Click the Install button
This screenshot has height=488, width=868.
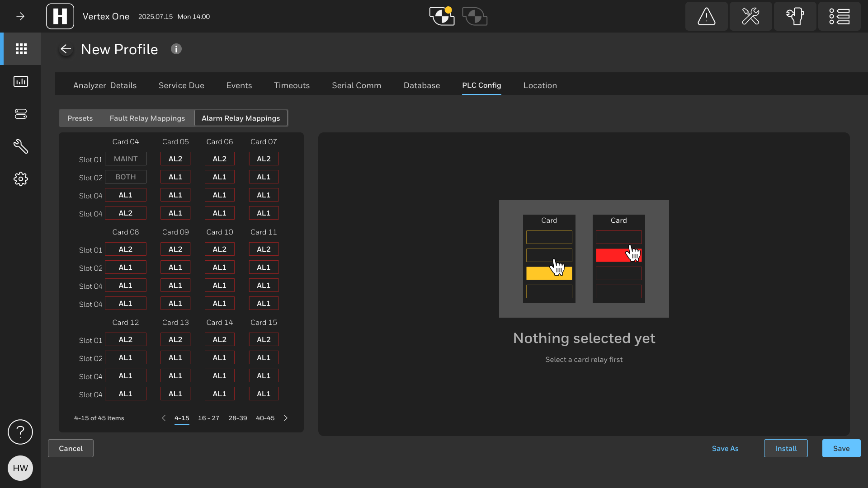point(786,448)
